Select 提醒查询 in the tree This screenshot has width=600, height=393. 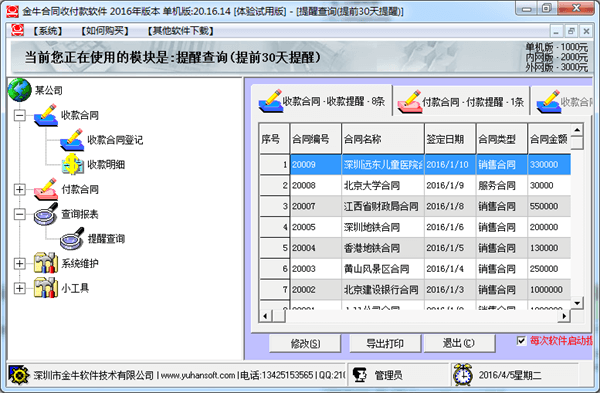coord(106,239)
